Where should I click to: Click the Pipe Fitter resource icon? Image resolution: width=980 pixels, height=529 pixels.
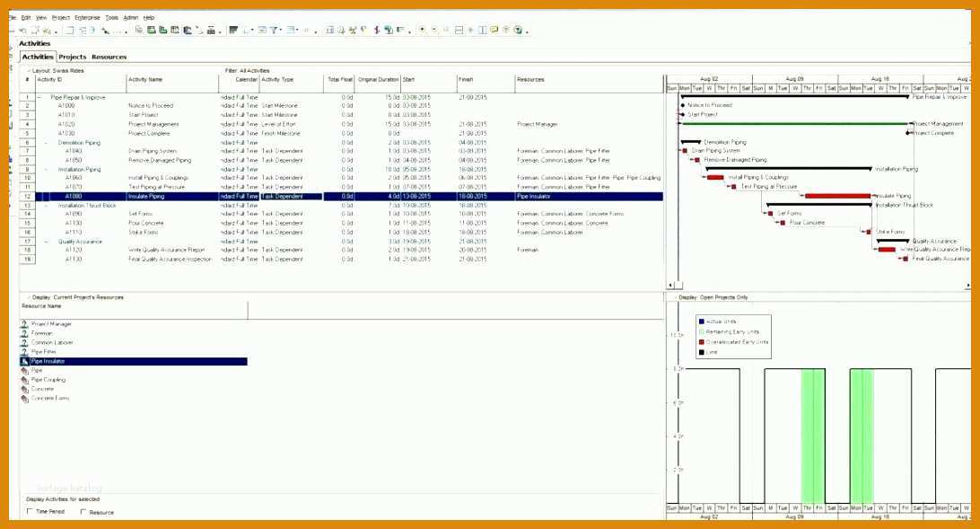click(24, 352)
